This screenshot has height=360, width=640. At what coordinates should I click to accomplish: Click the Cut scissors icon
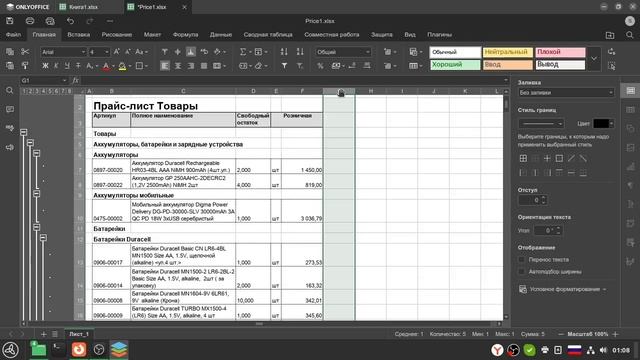(x=25, y=52)
